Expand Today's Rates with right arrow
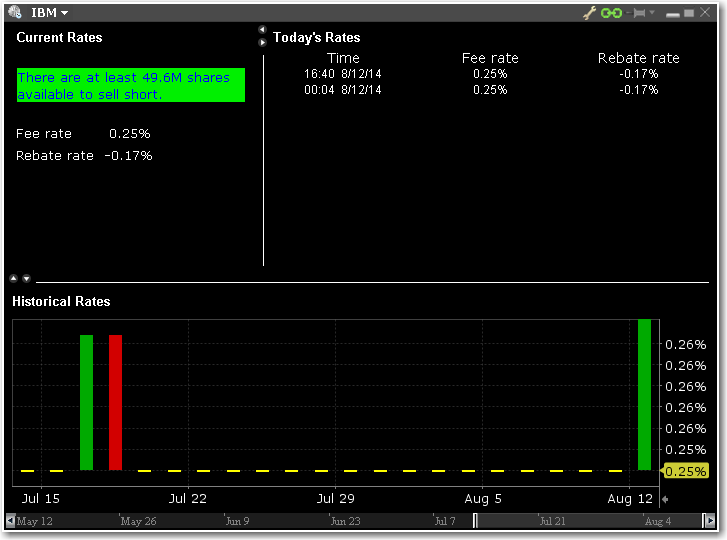Viewport: 727px width, 540px height. 262,43
